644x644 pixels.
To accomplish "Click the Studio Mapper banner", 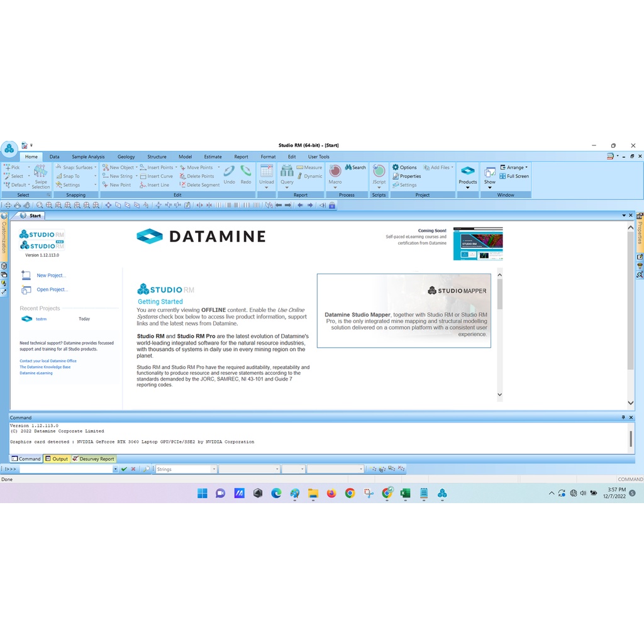I will pyautogui.click(x=404, y=311).
